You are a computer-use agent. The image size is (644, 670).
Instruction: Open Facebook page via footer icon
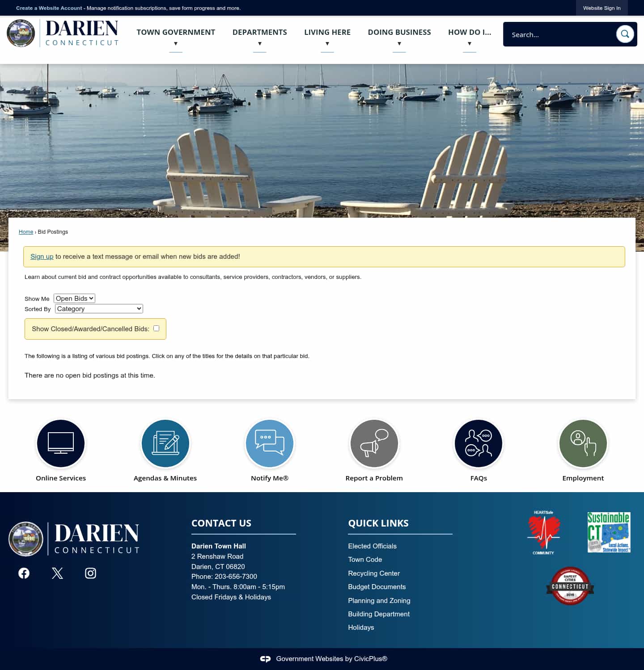point(23,573)
